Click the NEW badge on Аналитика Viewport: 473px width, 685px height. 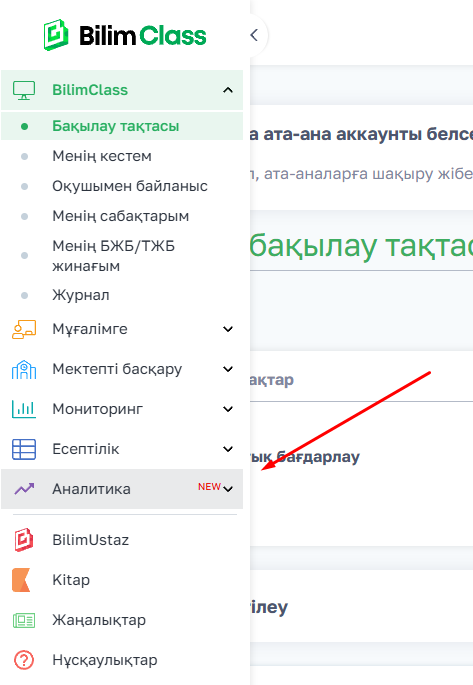tap(209, 487)
